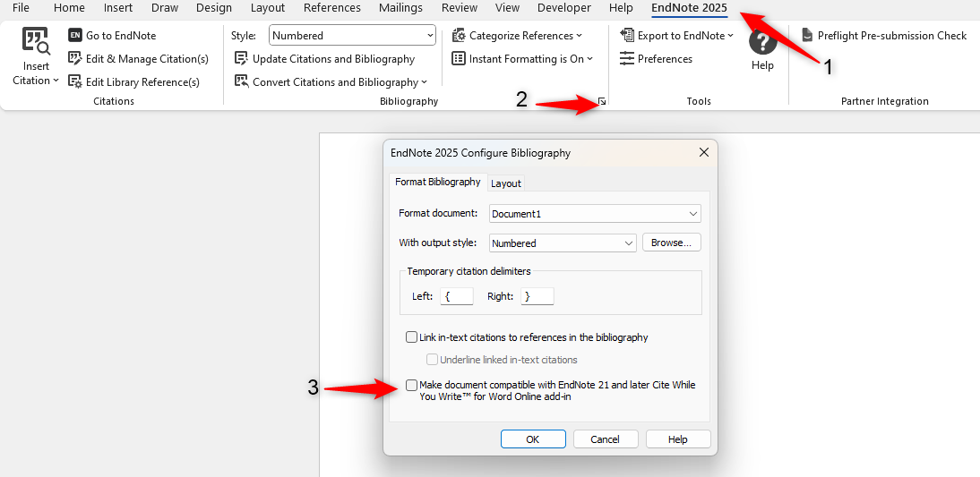Switch to the Layout tab in dialog
The width and height of the screenshot is (980, 477).
point(505,183)
